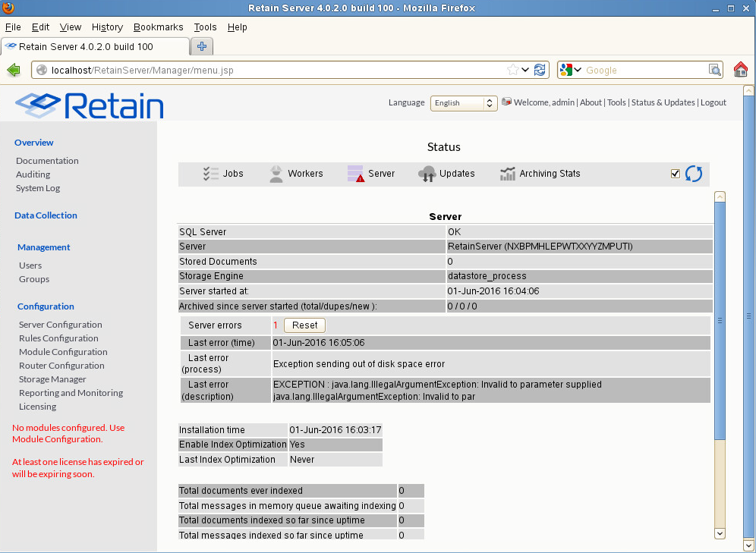This screenshot has width=756, height=553.
Task: Toggle the auto-refresh checkbox in the status bar
Action: tap(676, 174)
